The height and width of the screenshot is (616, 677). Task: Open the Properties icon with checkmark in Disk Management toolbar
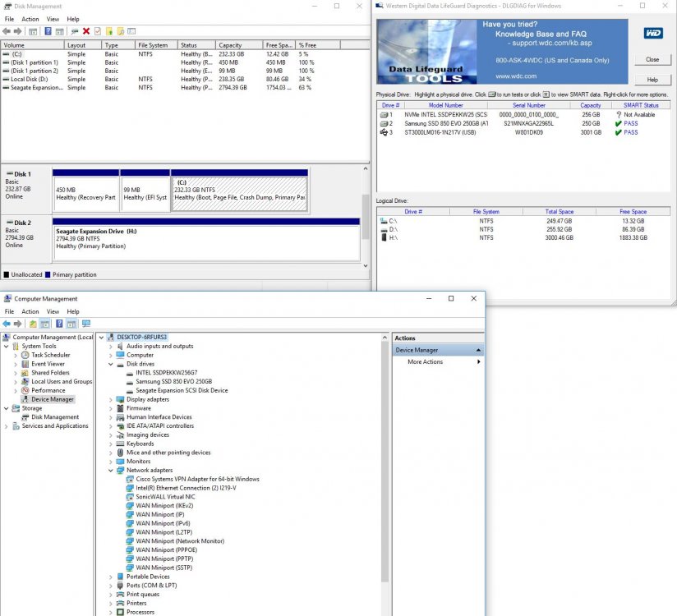[98, 31]
